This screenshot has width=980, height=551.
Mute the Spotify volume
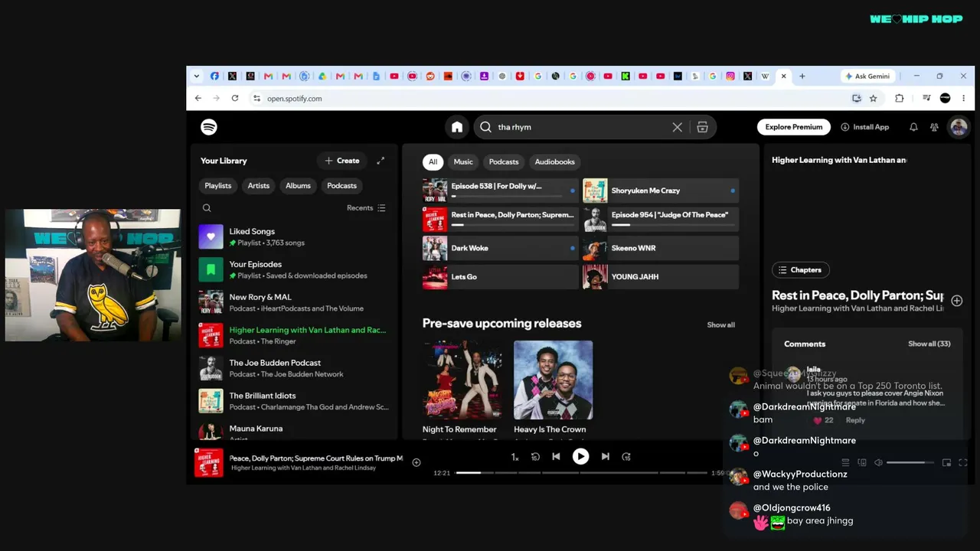(x=878, y=462)
